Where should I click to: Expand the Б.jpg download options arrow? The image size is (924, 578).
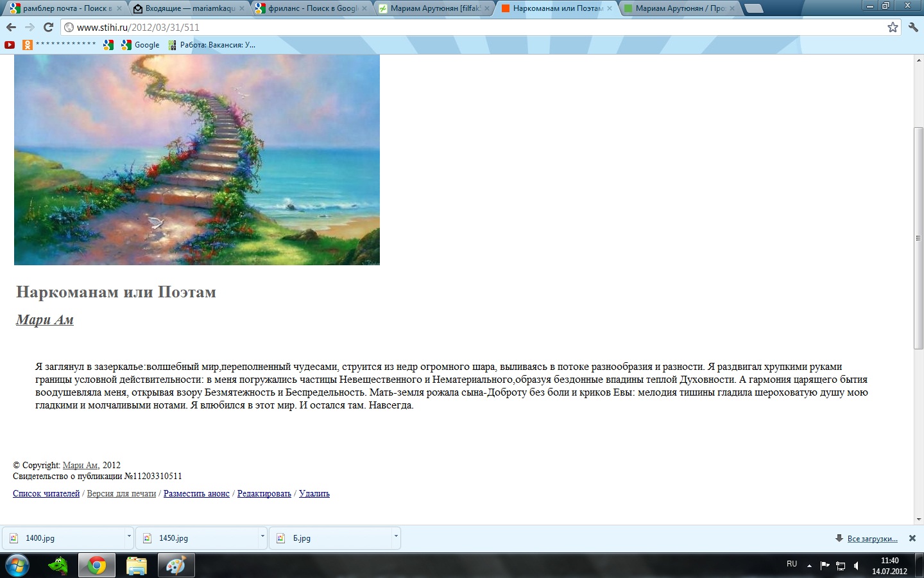coord(396,538)
